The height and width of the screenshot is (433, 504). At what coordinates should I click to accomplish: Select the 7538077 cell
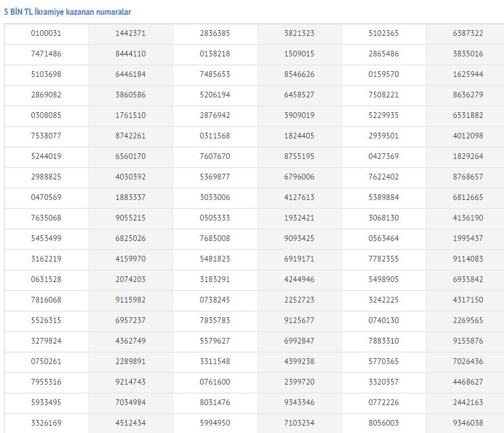46,136
